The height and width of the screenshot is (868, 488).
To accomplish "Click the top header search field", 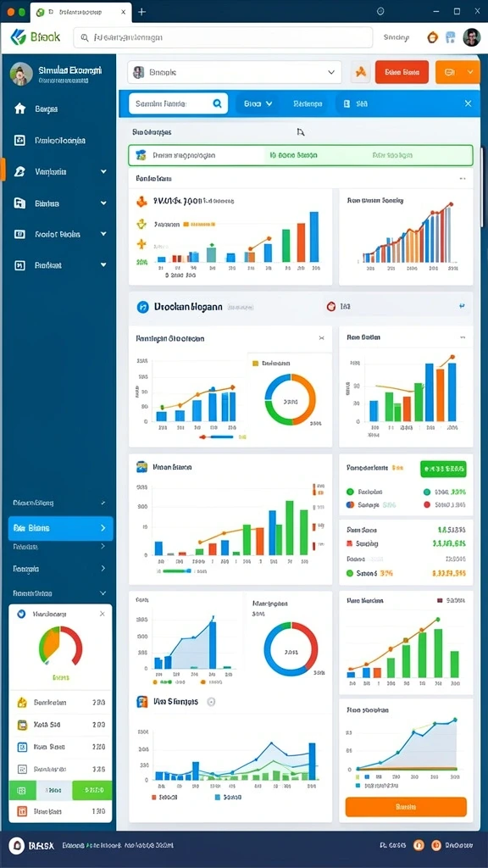I will [223, 37].
